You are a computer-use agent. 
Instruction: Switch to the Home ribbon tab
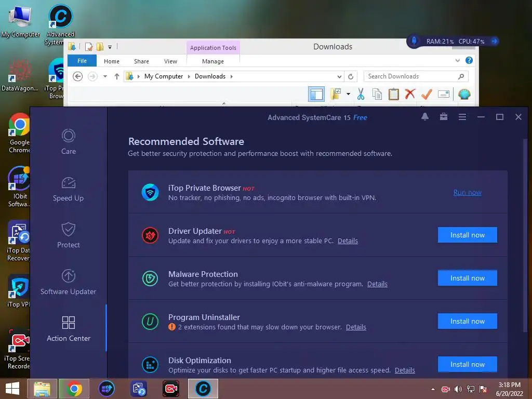coord(112,61)
